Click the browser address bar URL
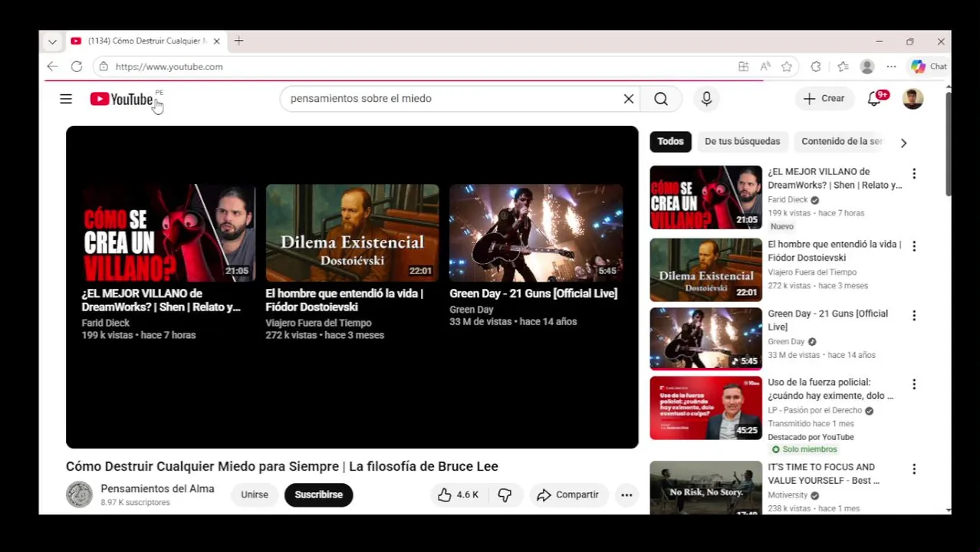980x552 pixels. 169,67
